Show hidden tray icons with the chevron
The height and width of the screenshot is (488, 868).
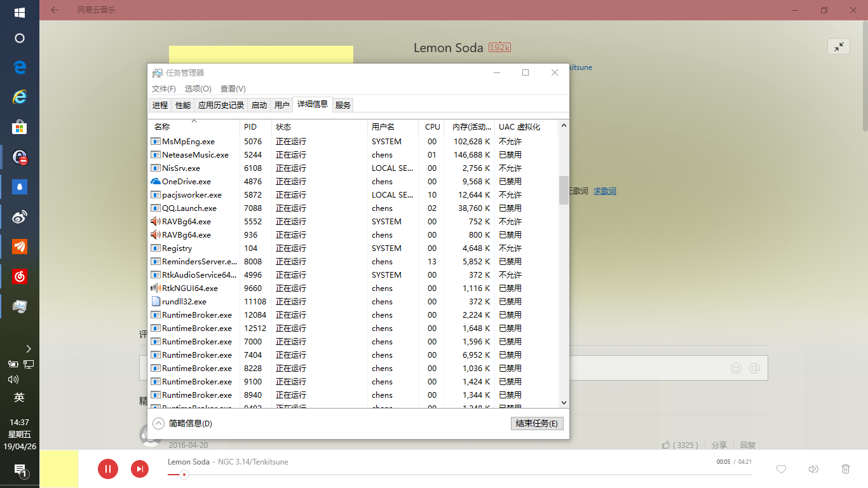point(28,348)
